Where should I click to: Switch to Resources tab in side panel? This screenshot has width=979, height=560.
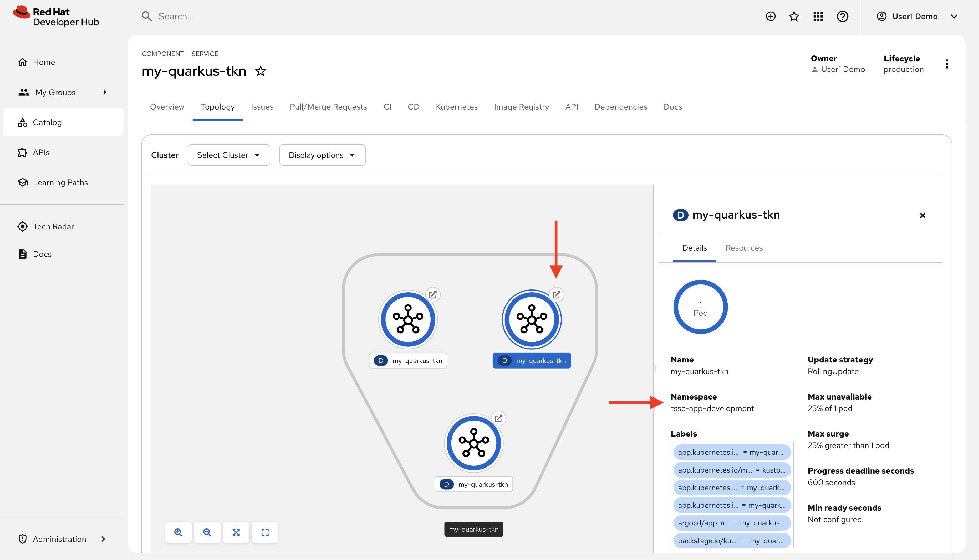click(744, 248)
